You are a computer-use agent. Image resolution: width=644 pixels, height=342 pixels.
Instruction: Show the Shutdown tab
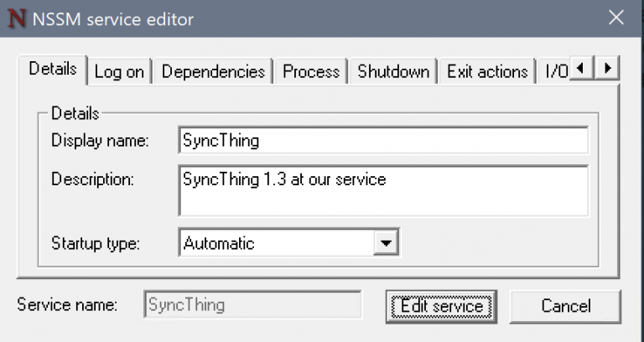click(x=393, y=72)
